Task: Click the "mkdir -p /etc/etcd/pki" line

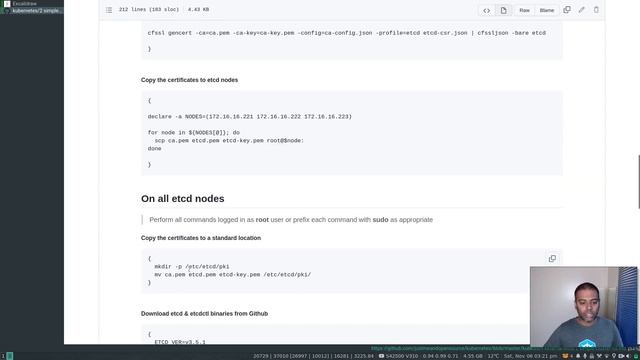Action: pyautogui.click(x=192, y=267)
